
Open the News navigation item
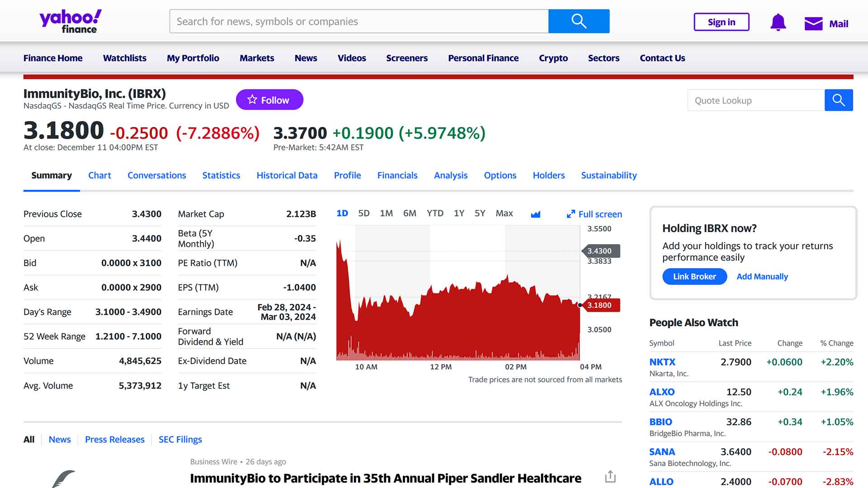tap(306, 58)
